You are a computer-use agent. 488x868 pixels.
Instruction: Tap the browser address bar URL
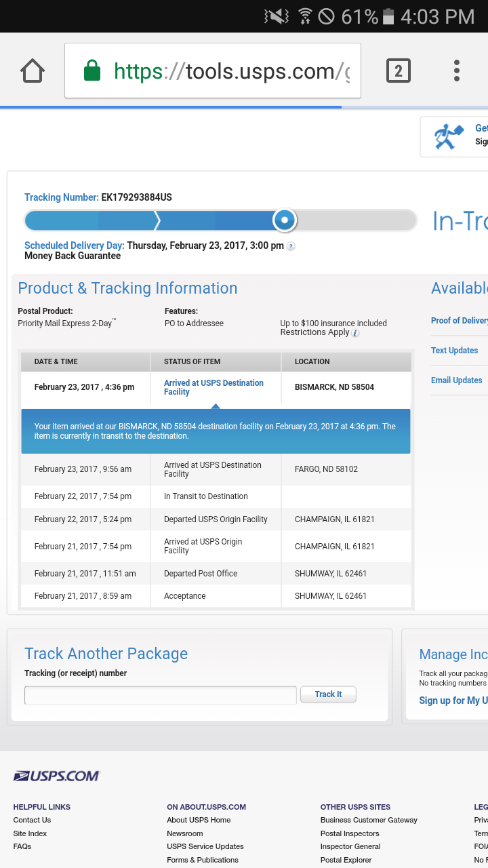(x=230, y=71)
